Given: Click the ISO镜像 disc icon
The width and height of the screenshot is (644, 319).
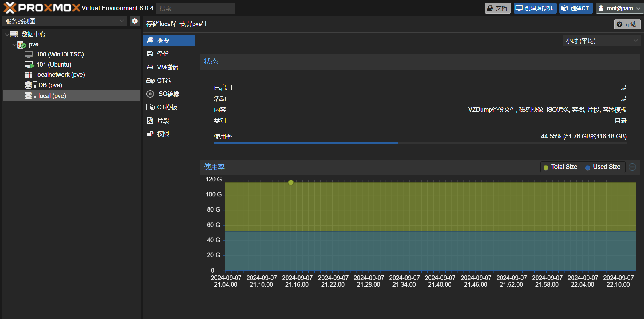Looking at the screenshot, I should click(150, 94).
